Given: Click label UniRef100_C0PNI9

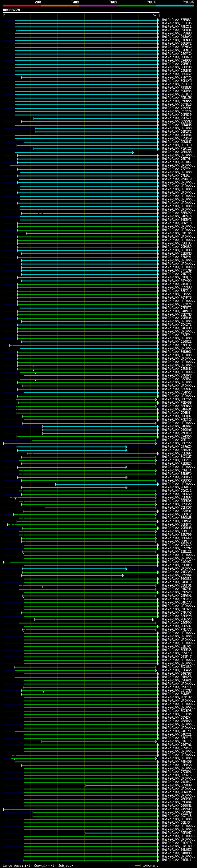Looking at the screenshot, I should tap(177, 115).
